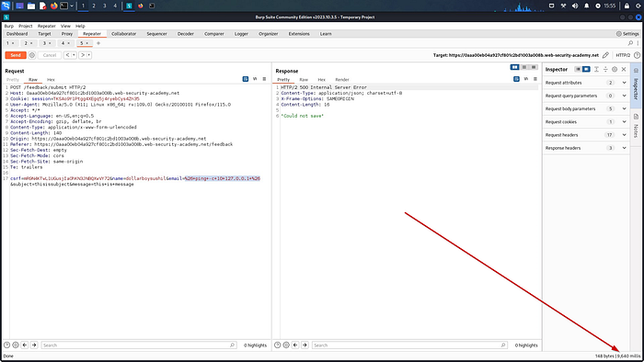Viewport: 644px width, 362px height.
Task: Open Notes side tab icon
Action: 636,117
